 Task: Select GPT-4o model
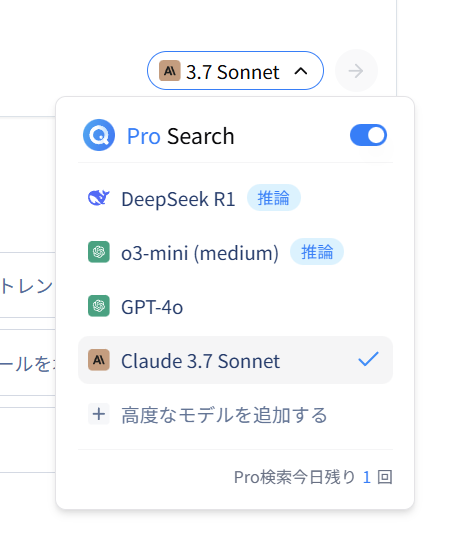click(235, 306)
